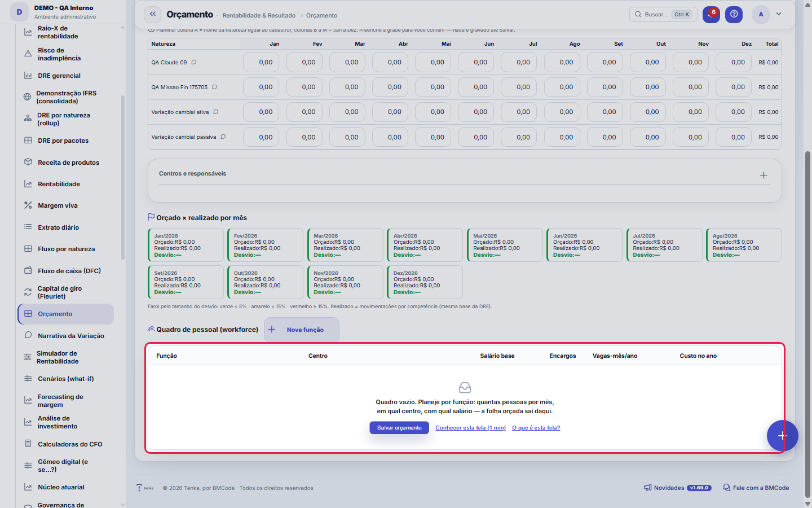The height and width of the screenshot is (508, 812).
Task: Open Conhecer esta tela (1 min) link
Action: coord(470,428)
